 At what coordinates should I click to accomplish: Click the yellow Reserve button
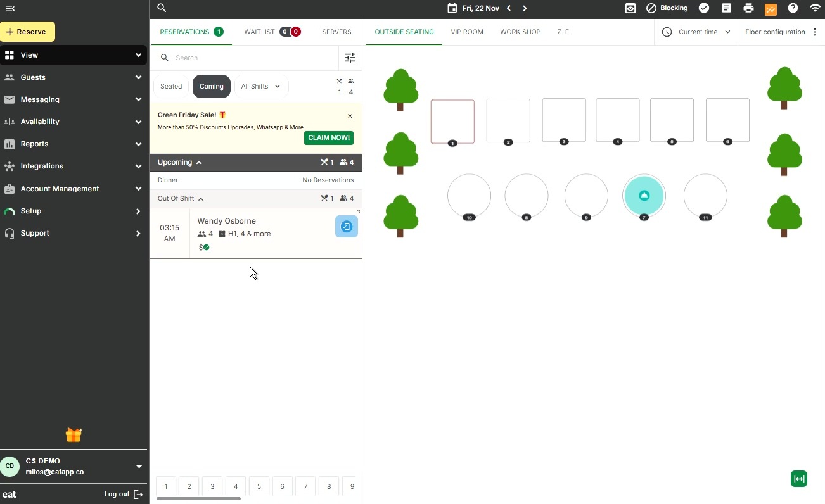coord(27,32)
